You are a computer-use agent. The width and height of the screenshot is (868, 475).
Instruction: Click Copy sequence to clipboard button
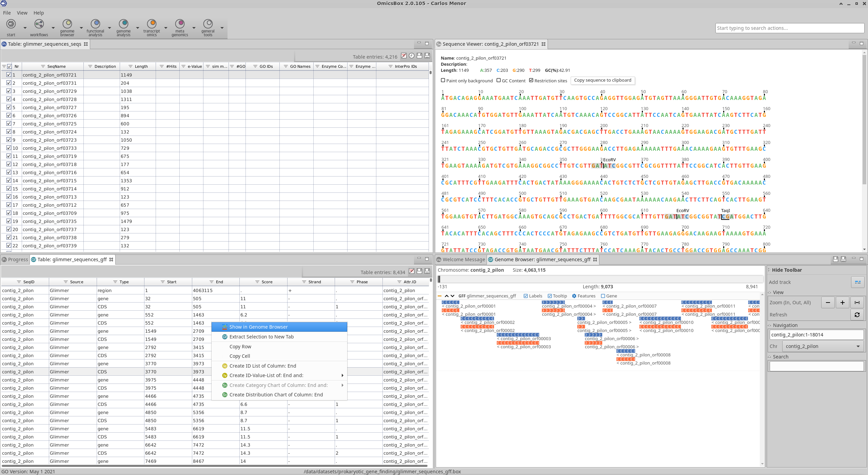603,80
